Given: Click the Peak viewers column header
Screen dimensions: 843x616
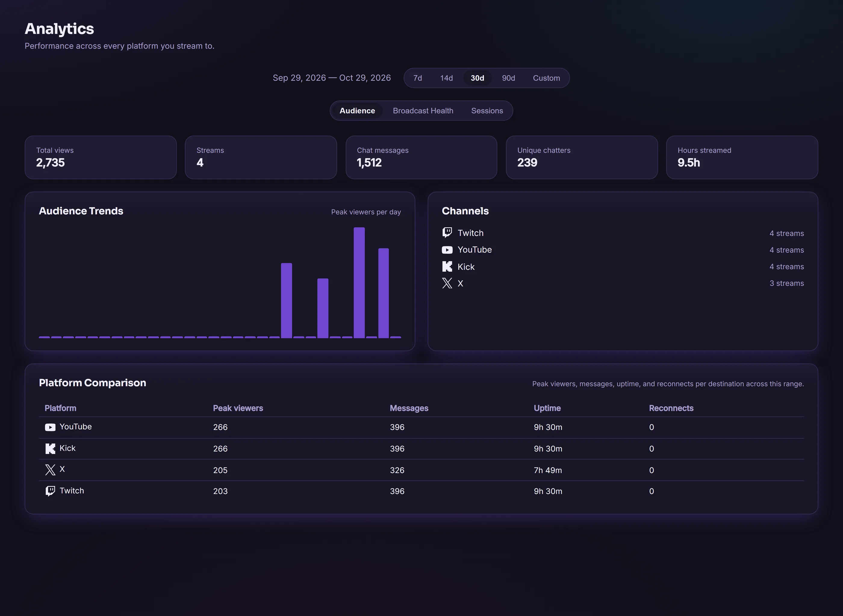Looking at the screenshot, I should pos(238,408).
